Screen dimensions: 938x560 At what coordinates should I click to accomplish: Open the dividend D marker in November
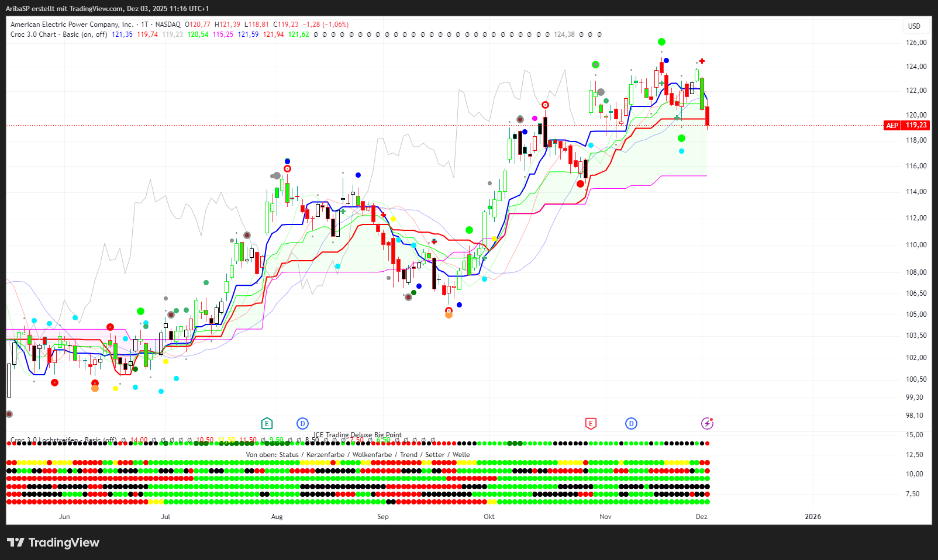tap(631, 423)
